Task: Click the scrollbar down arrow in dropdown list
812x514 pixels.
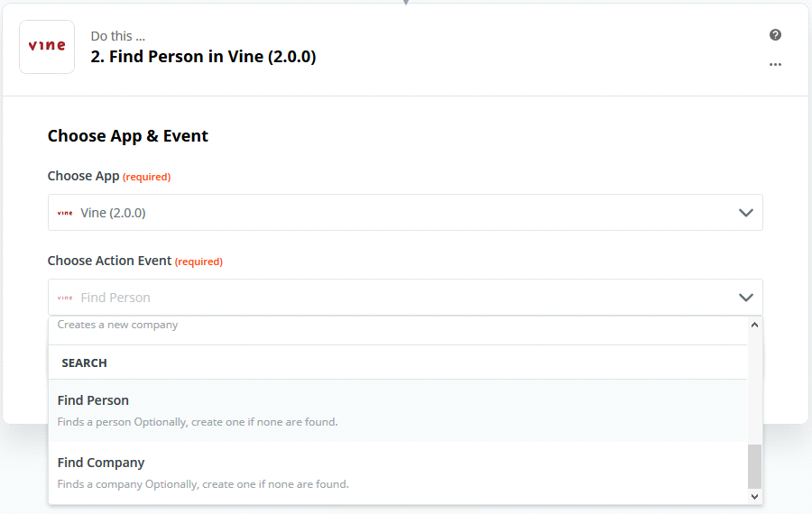Action: [754, 496]
